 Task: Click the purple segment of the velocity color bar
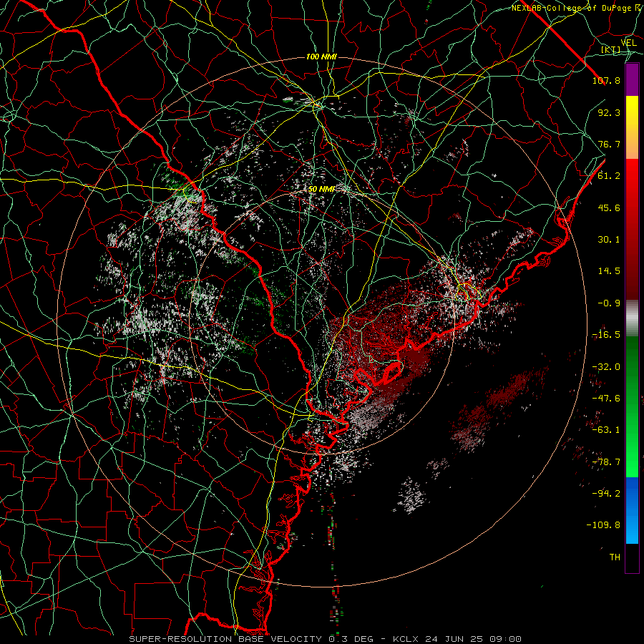(x=632, y=80)
